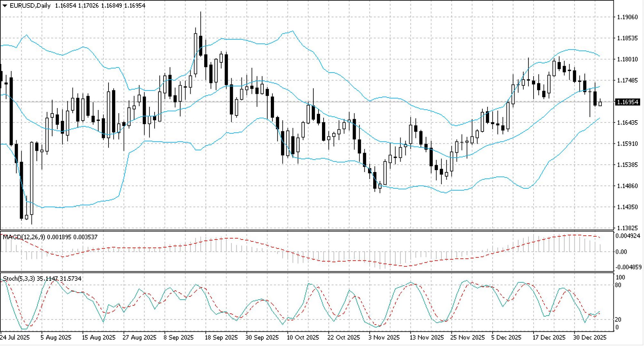644x346 pixels.
Task: Click the Stoch(5,3,3) indicator label
Action: [x=18, y=278]
